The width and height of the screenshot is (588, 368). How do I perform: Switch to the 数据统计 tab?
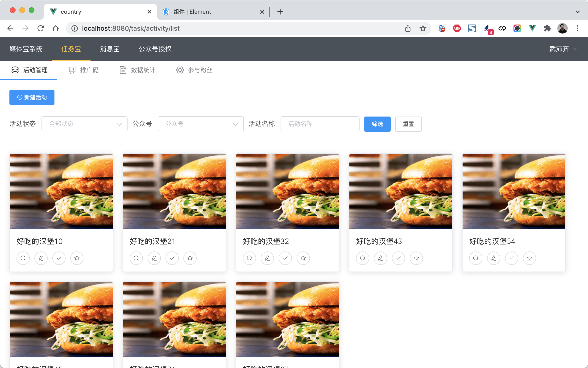coord(137,70)
